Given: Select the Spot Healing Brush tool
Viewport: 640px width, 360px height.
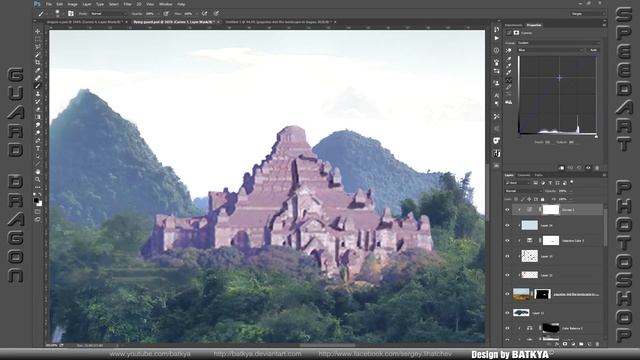Looking at the screenshot, I should click(38, 78).
